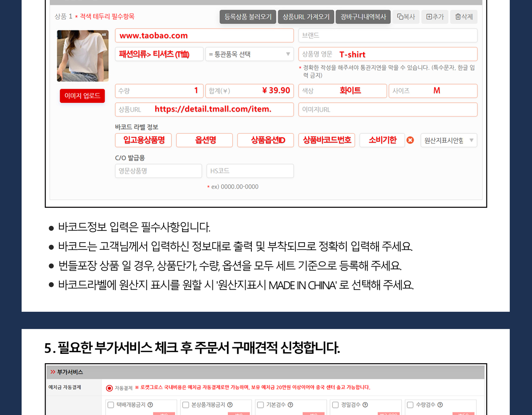This screenshot has height=415, width=532.
Task: Click the red X icon beside 소비기한
Action: click(x=411, y=140)
